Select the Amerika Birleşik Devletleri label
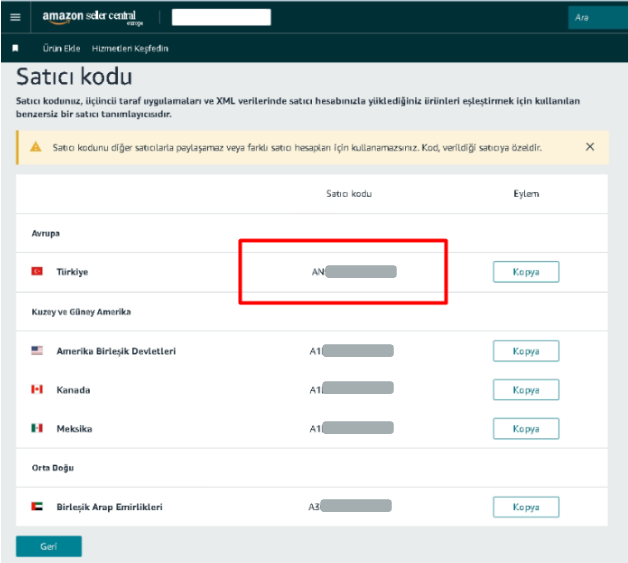This screenshot has width=628, height=563. coord(116,351)
